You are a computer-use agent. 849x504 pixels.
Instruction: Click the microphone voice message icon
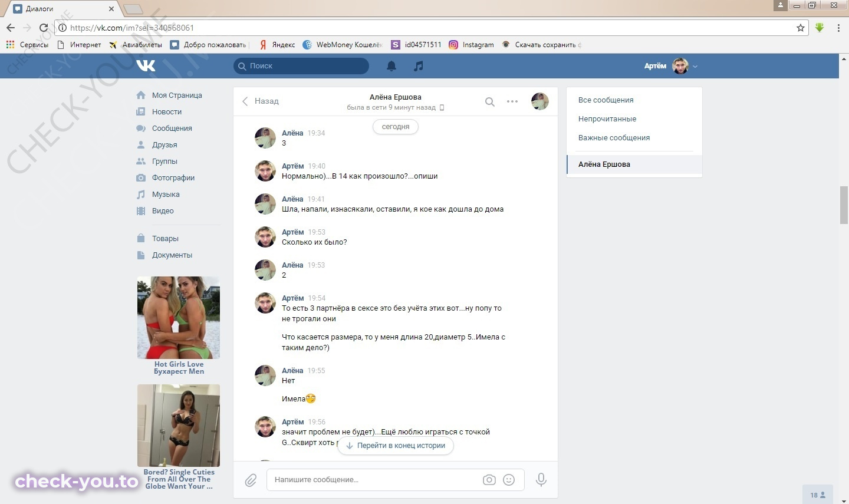541,480
